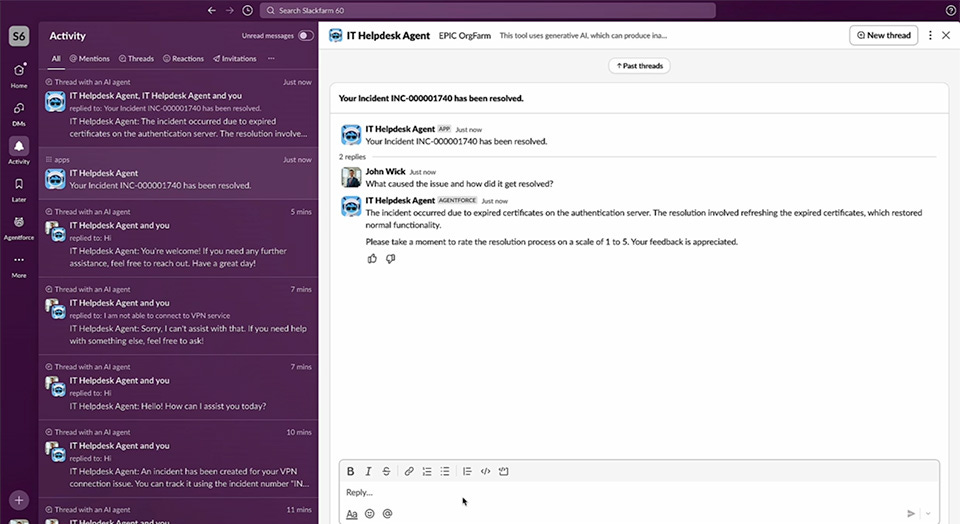
Task: Mention someone with the @ icon
Action: (x=388, y=514)
